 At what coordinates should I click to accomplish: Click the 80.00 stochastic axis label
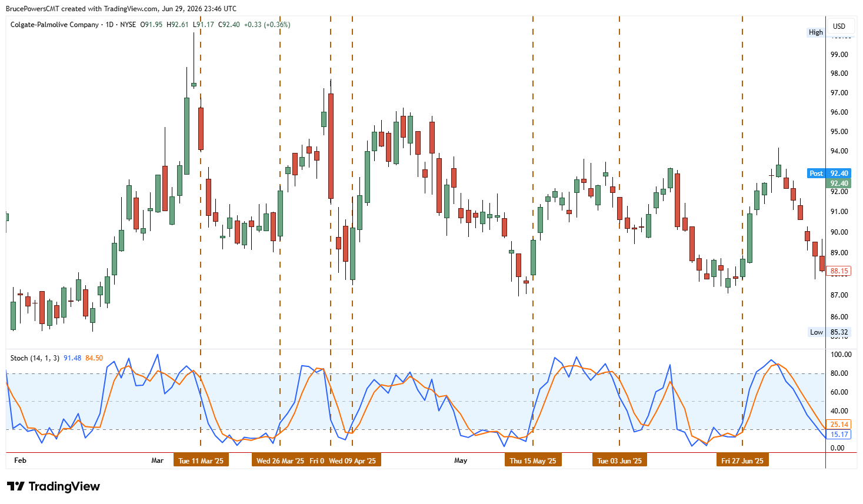point(839,373)
